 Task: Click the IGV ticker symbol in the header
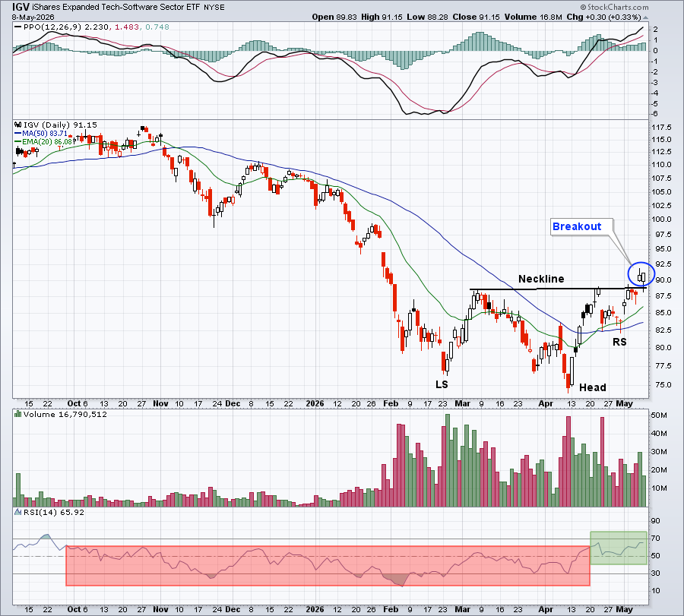[21, 7]
